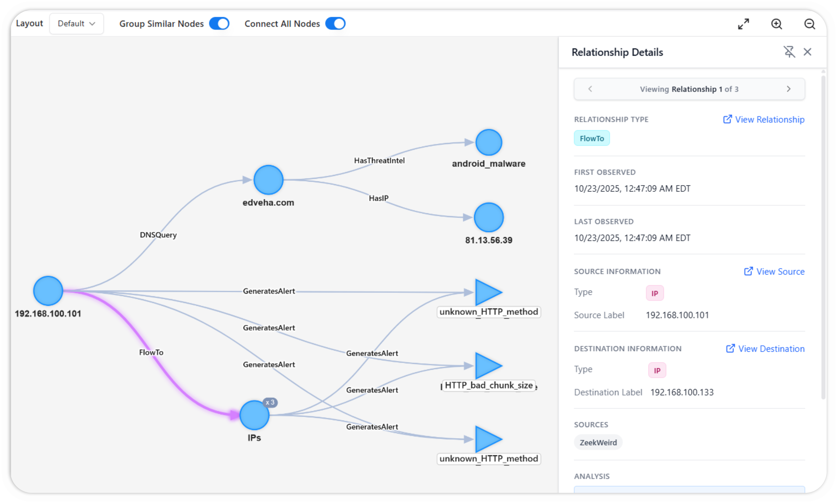Image resolution: width=838 pixels, height=504 pixels.
Task: Select the grouped IPs node
Action: coord(254,415)
